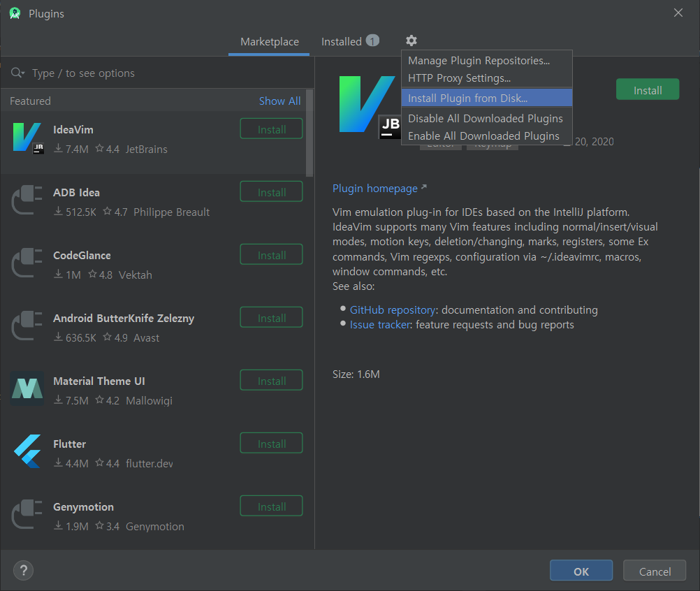700x591 pixels.
Task: Click the Mallowigi vendor label
Action: tap(149, 401)
